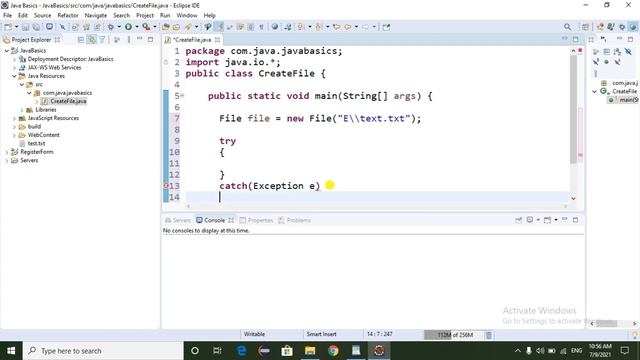Viewport: 640px width, 360px height.
Task: Click the filter funnel icon in Project Explorer
Action: point(102,40)
